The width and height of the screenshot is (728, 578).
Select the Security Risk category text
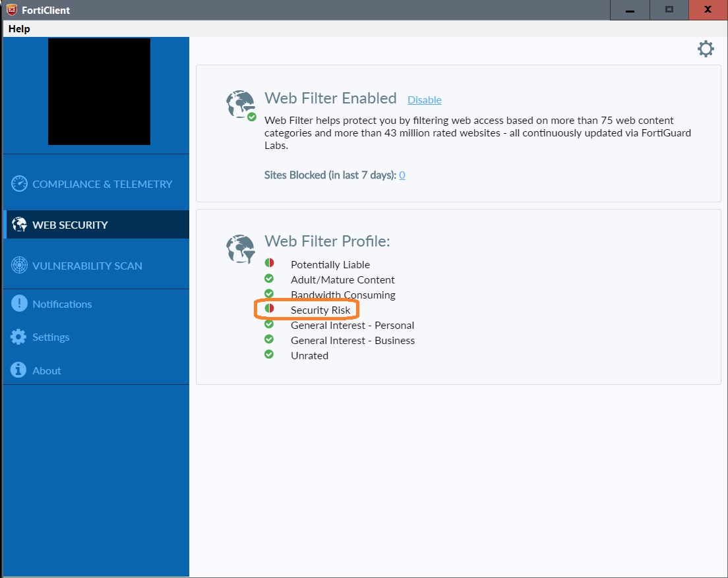pyautogui.click(x=320, y=310)
